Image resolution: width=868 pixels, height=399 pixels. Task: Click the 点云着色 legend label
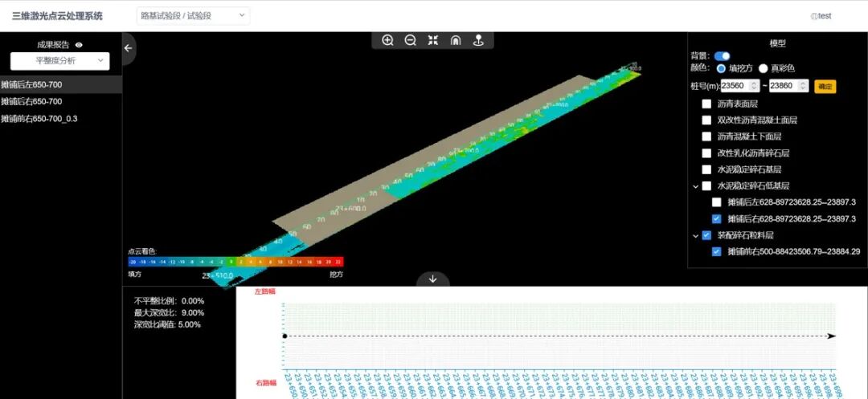coord(142,251)
